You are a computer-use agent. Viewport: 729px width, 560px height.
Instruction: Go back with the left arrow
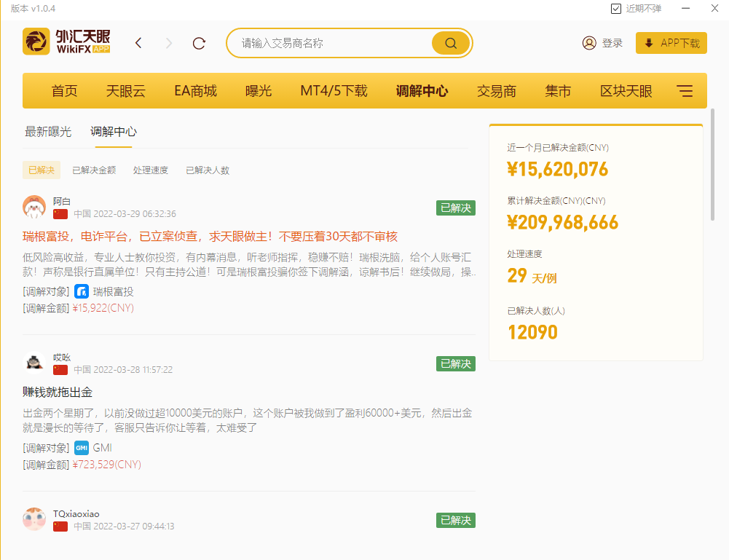[x=138, y=43]
